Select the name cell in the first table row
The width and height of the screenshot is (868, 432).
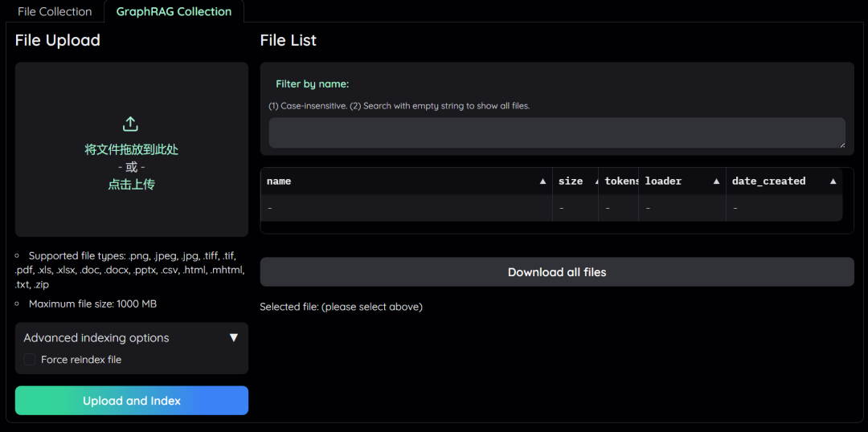point(406,208)
